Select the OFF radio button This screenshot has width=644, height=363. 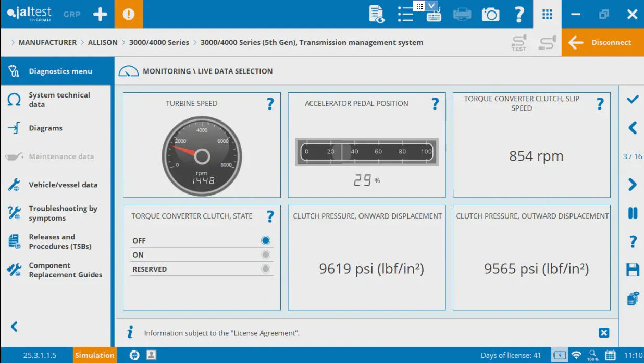[x=266, y=240]
